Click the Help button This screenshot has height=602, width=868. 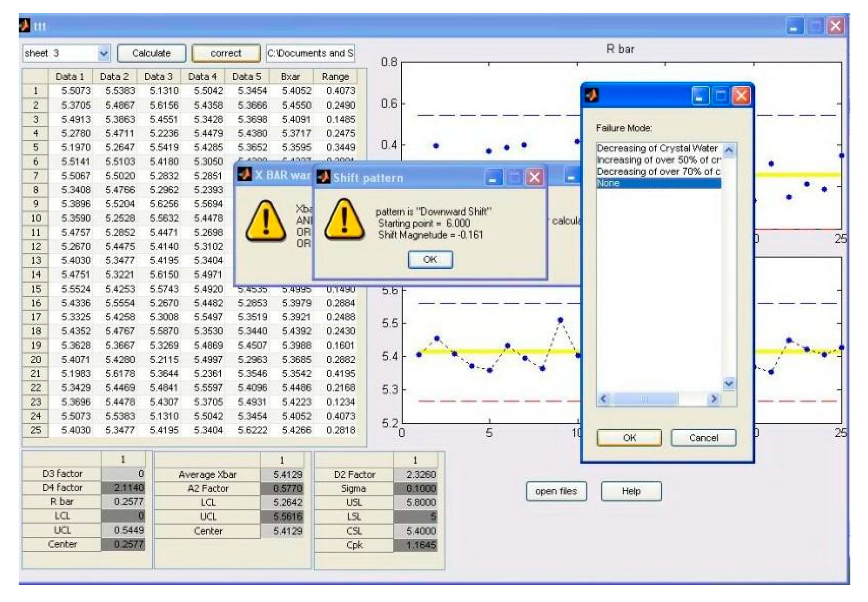tap(632, 491)
